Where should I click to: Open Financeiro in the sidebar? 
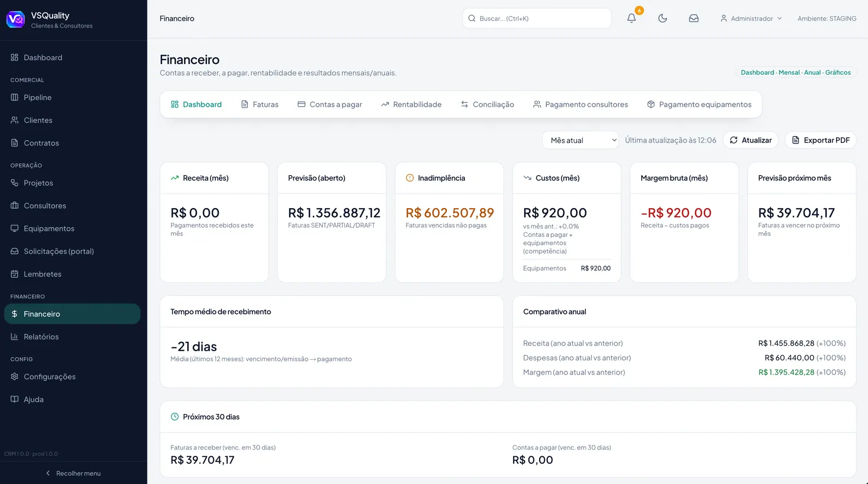coord(72,314)
